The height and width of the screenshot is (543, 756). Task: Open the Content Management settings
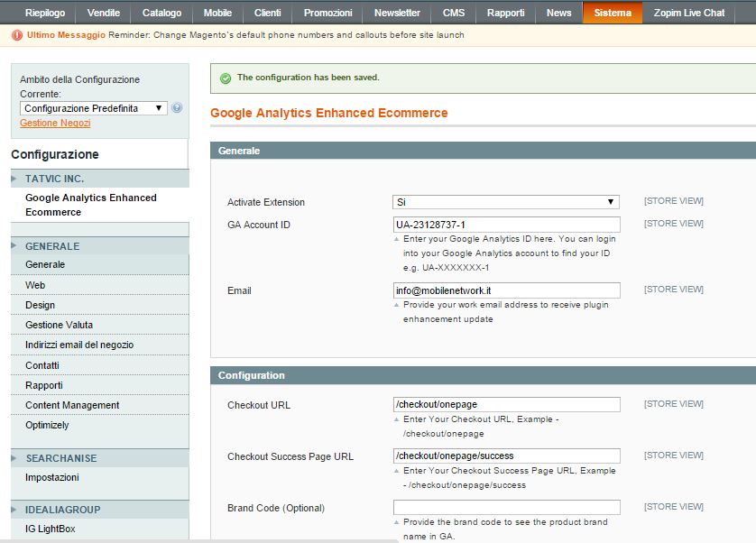72,405
